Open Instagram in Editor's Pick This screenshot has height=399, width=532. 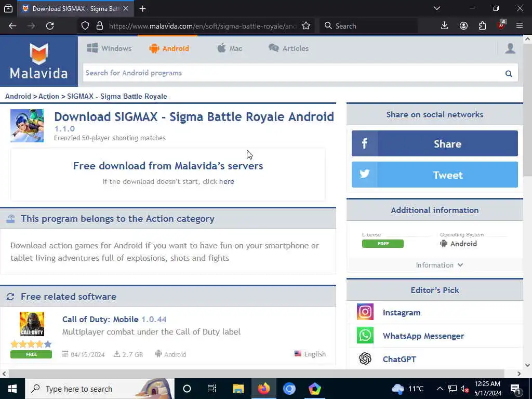click(402, 312)
